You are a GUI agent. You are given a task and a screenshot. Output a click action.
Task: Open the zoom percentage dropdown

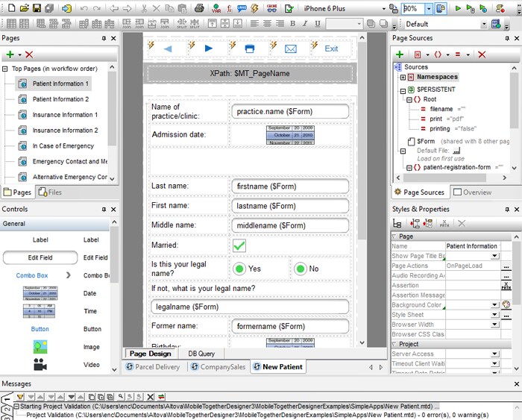(428, 8)
